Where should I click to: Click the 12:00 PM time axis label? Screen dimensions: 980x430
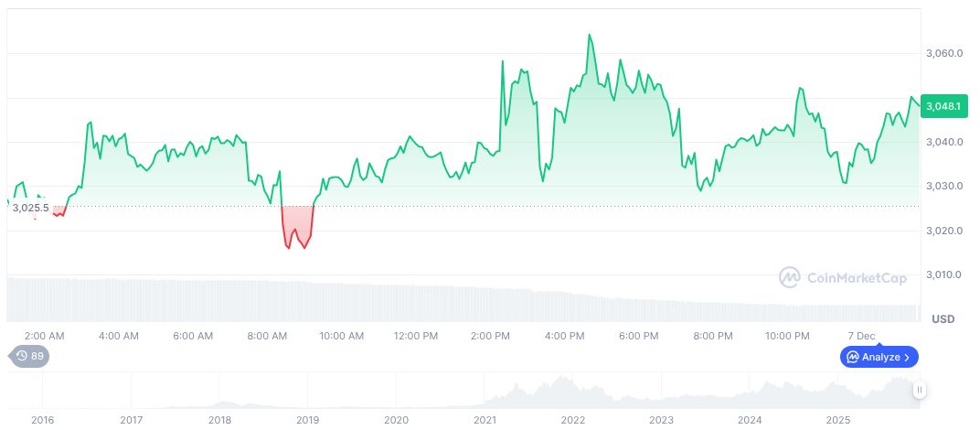click(416, 336)
